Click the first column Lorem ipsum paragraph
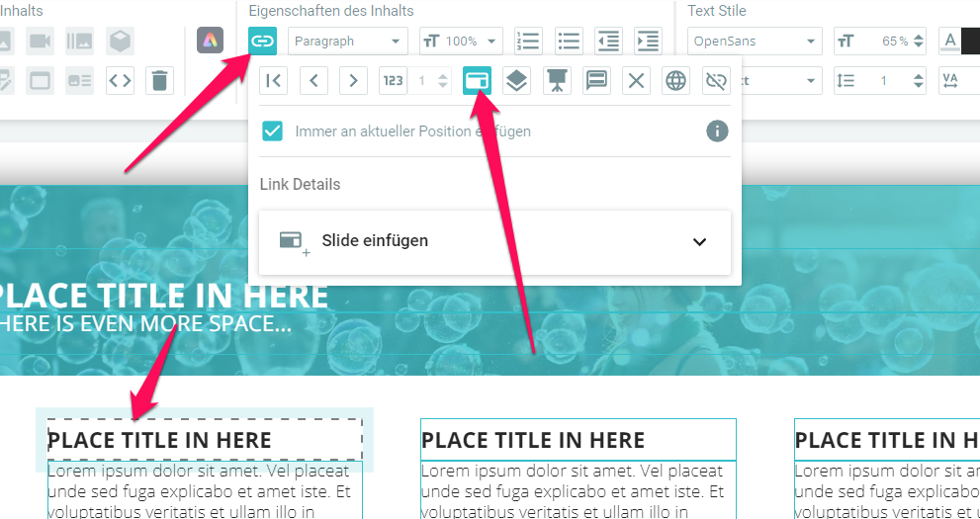 tap(205, 491)
